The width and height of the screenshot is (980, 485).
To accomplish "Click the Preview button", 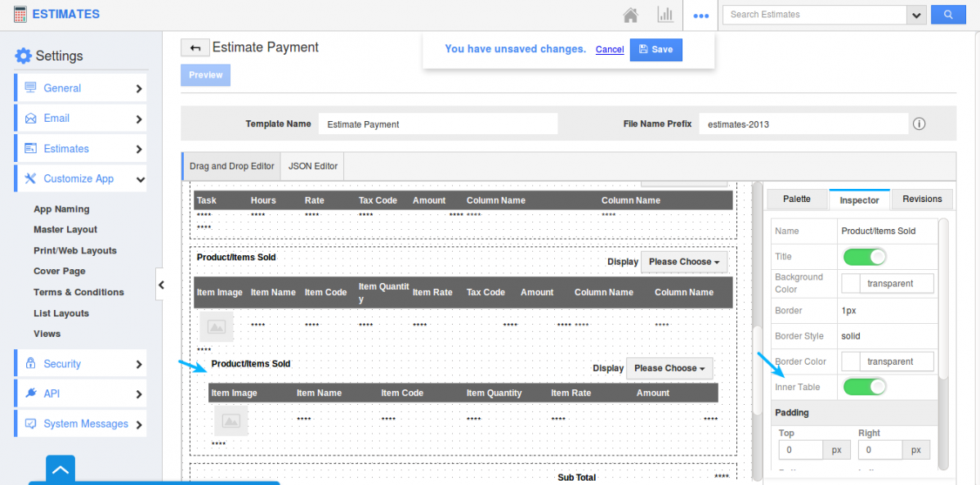I will pyautogui.click(x=206, y=75).
